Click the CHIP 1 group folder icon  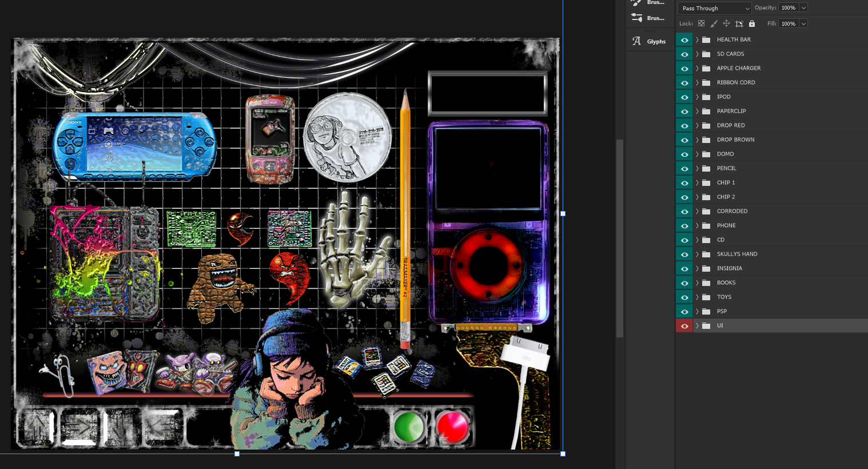[706, 182]
